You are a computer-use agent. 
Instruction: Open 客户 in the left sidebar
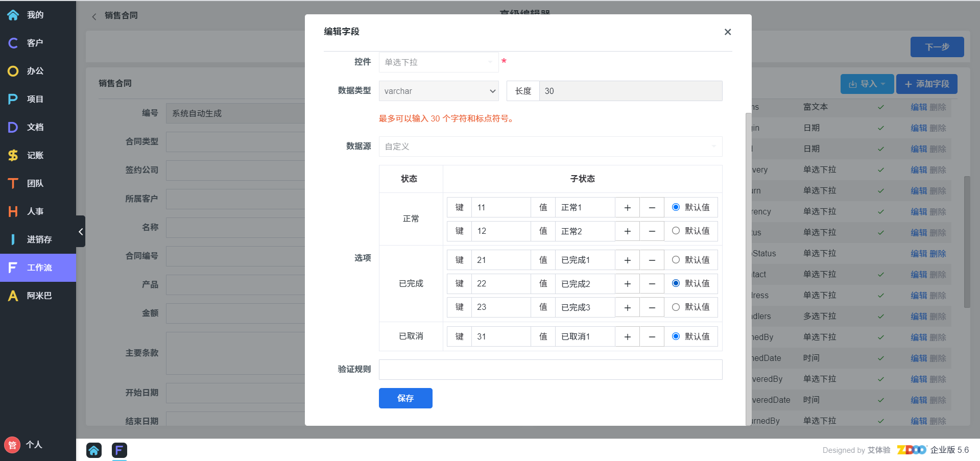35,43
